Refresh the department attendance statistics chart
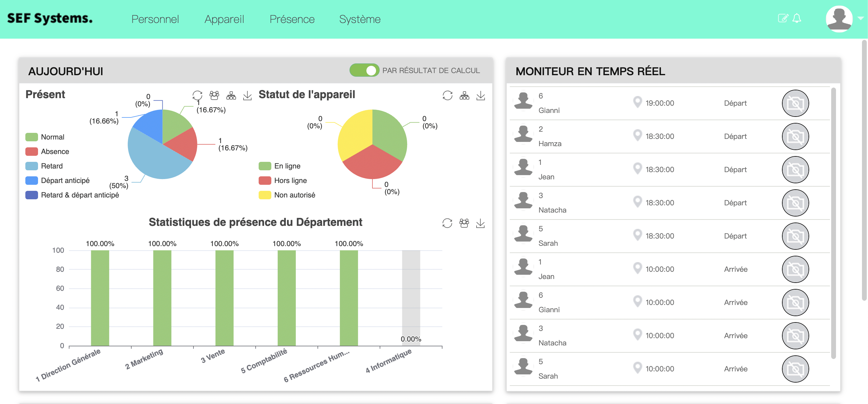The height and width of the screenshot is (404, 868). click(x=447, y=223)
